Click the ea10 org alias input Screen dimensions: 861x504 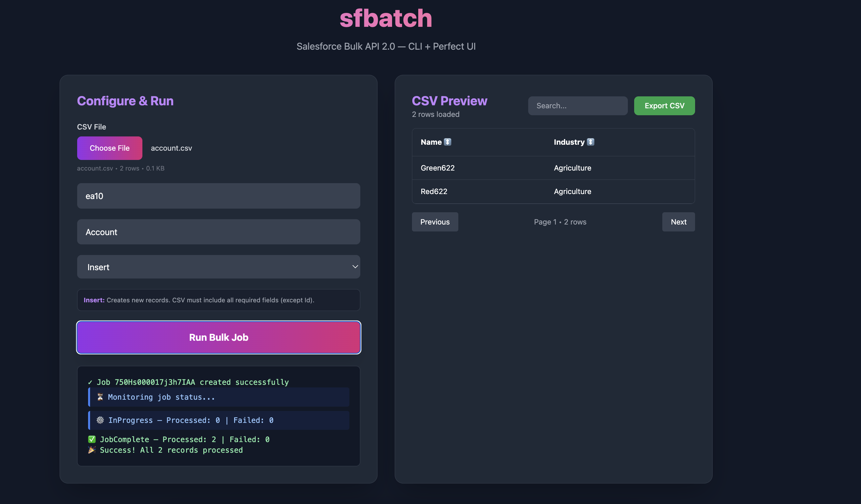218,196
